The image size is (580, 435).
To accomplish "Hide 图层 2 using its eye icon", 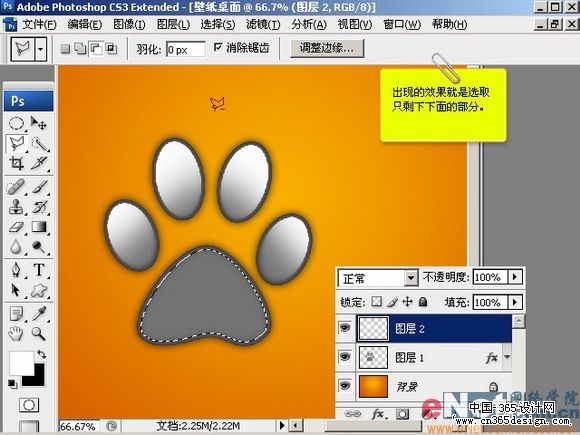I will point(345,328).
